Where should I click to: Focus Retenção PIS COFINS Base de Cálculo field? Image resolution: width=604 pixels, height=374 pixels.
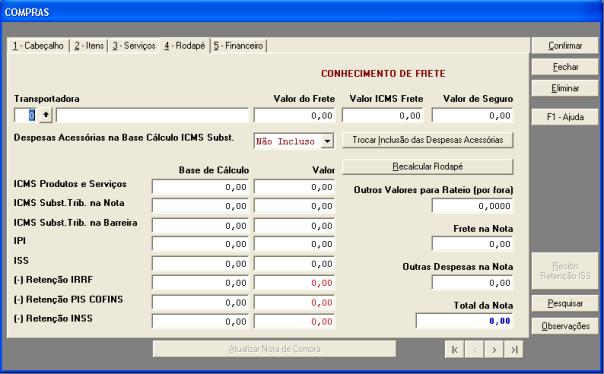click(200, 302)
